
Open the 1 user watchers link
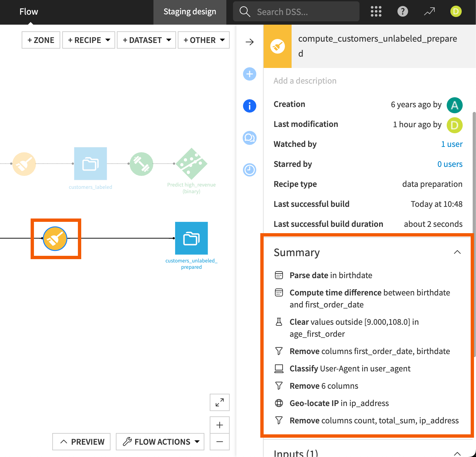click(452, 144)
